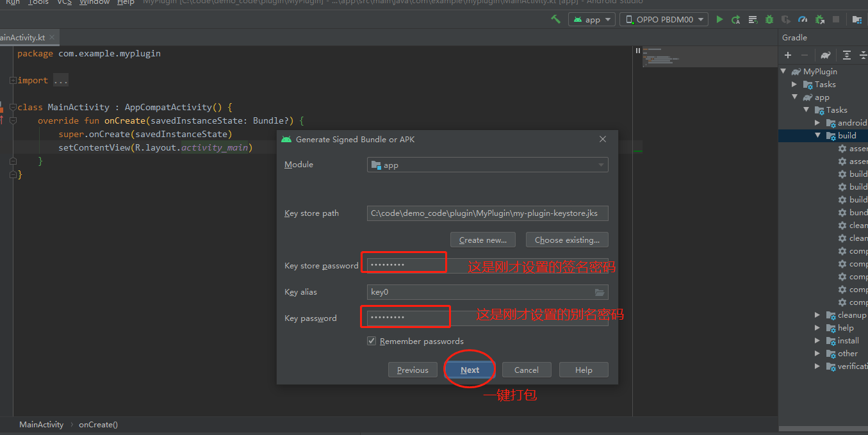The image size is (868, 435).
Task: Collapse the build task group
Action: point(817,135)
